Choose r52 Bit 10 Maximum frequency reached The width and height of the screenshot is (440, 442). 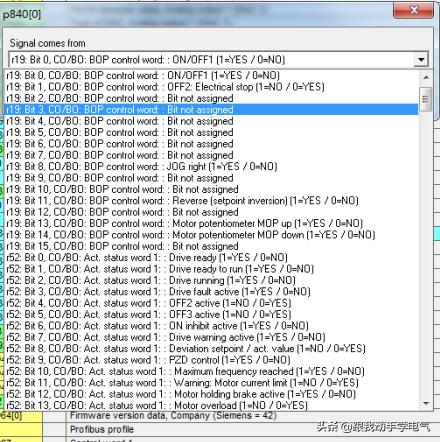(211, 371)
